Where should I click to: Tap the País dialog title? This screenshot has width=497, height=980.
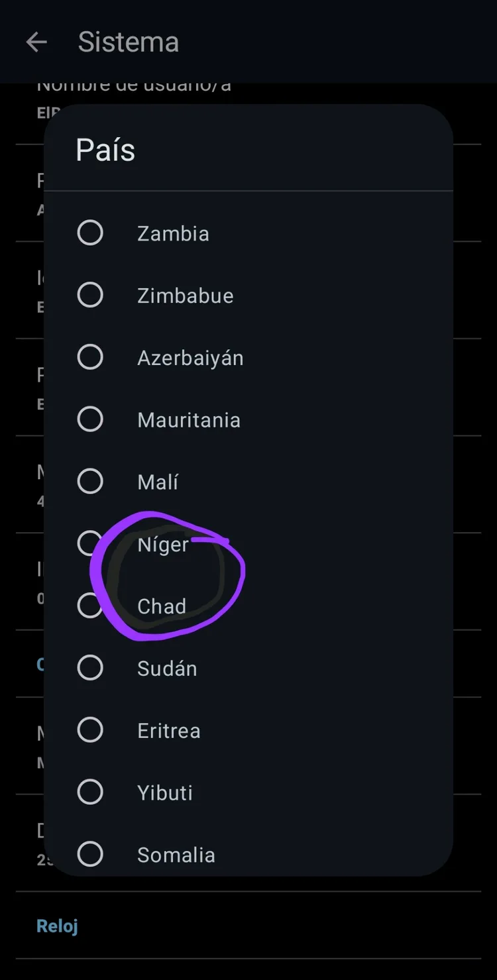(x=105, y=150)
